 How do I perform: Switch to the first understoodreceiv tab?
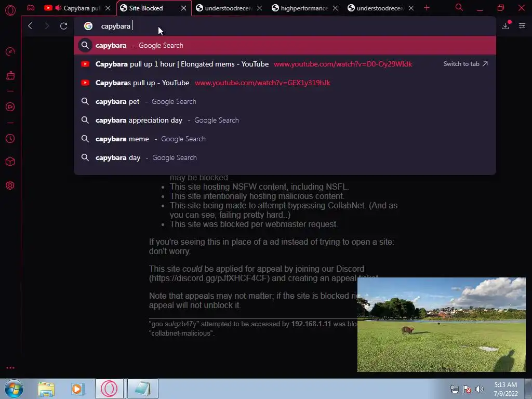[x=229, y=8]
